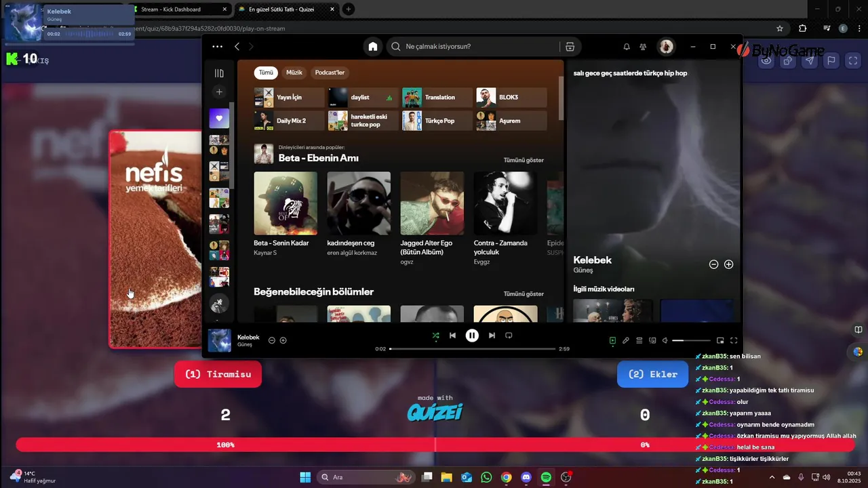Go to Spotify Home
The image size is (868, 488).
click(x=372, y=47)
